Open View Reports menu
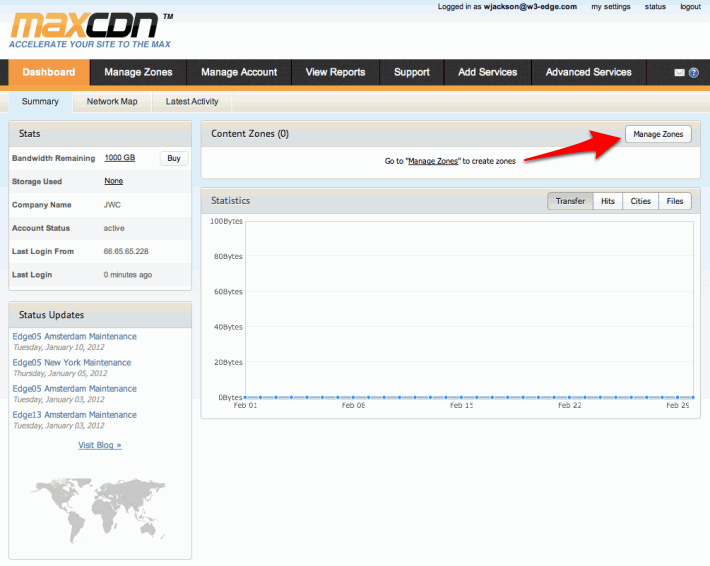The image size is (710, 566). click(336, 72)
